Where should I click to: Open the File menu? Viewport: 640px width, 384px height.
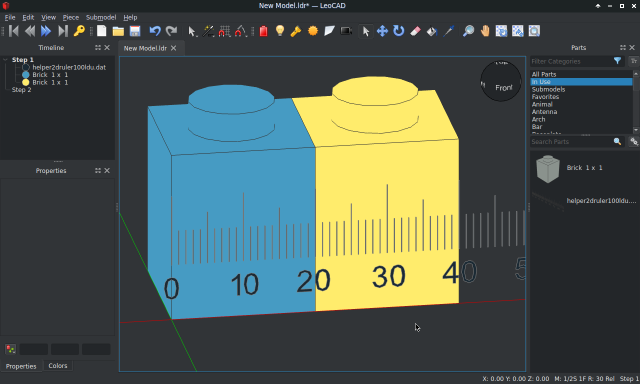10,18
